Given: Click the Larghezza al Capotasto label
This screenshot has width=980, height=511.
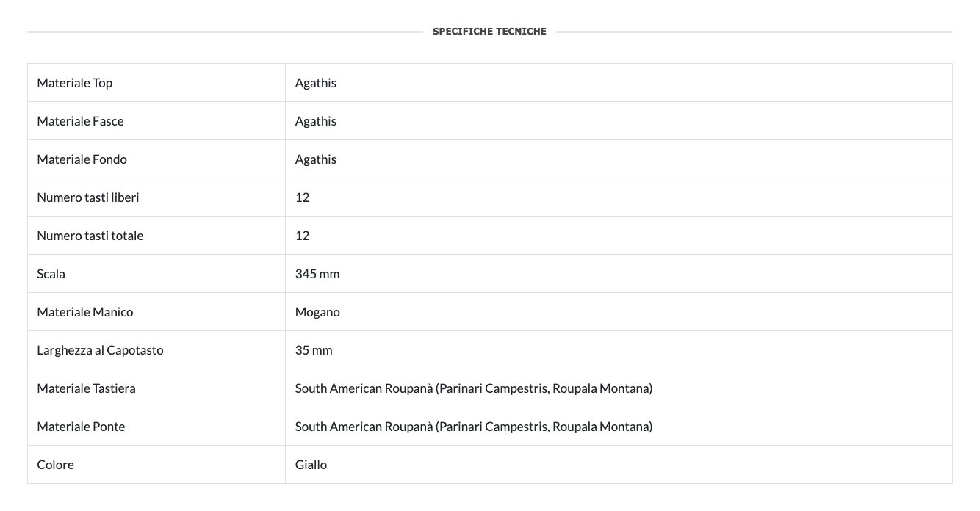Looking at the screenshot, I should point(100,350).
